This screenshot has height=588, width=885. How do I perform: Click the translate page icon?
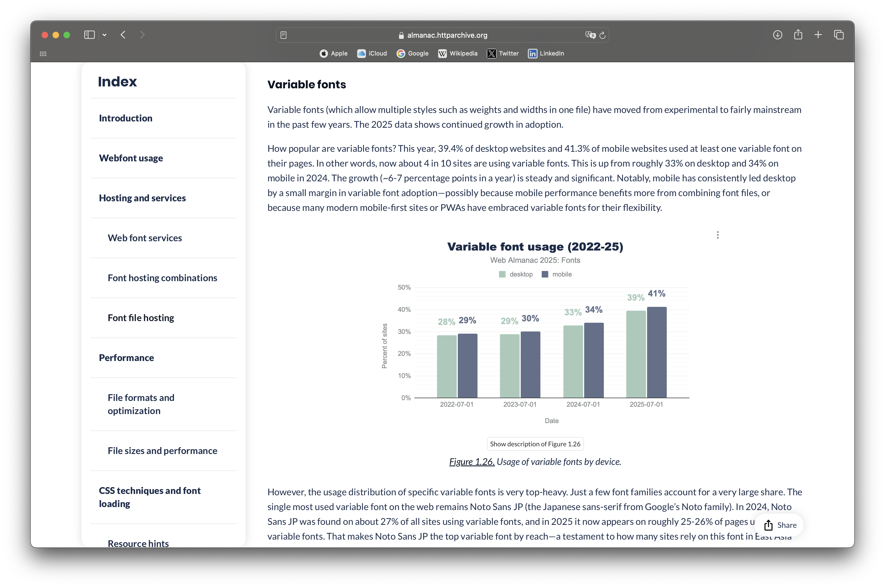[x=590, y=35]
